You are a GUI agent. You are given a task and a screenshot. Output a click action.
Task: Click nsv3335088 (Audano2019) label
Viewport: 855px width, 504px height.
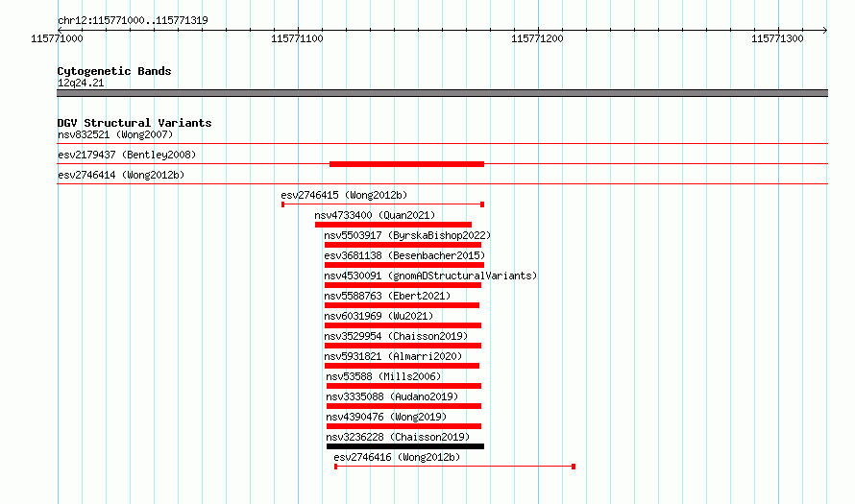point(392,396)
